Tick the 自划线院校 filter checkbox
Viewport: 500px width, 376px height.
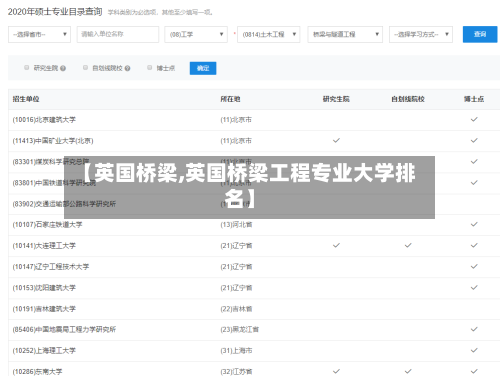pyautogui.click(x=85, y=68)
